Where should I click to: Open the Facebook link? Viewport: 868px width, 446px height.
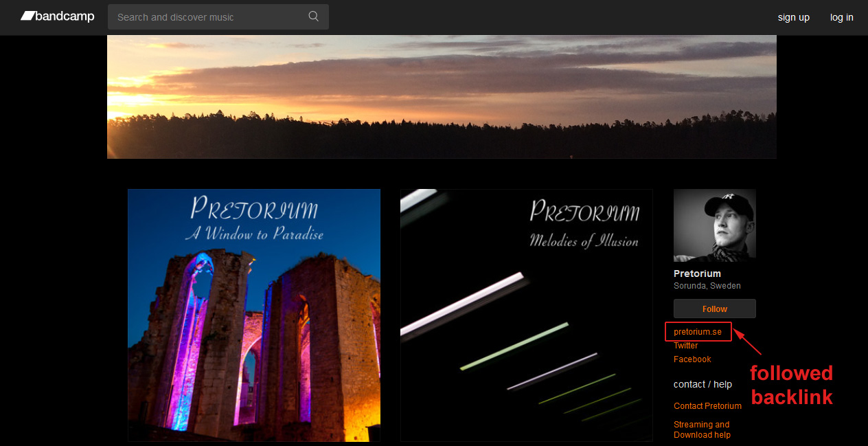pos(692,359)
